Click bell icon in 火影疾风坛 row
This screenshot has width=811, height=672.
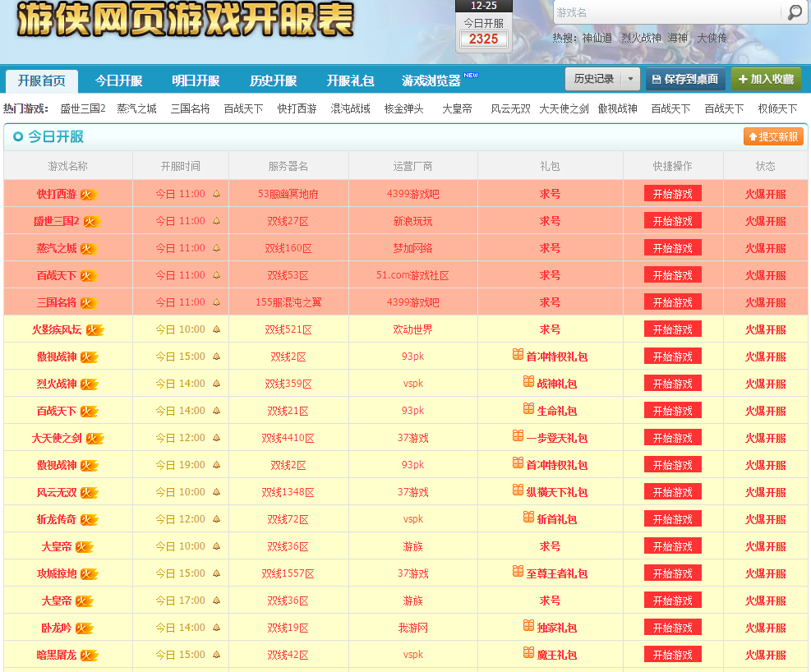click(x=216, y=329)
